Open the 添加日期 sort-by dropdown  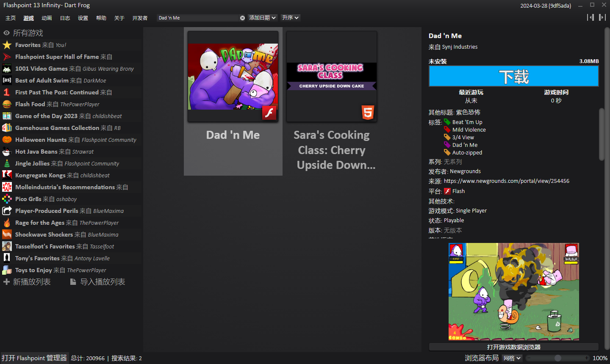[x=262, y=18]
